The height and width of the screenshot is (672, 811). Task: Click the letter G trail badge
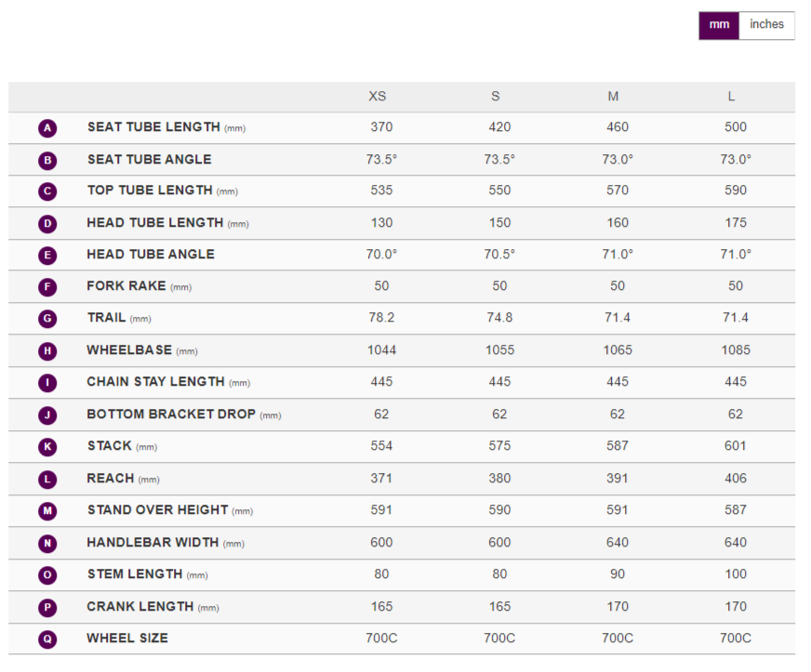pyautogui.click(x=47, y=319)
